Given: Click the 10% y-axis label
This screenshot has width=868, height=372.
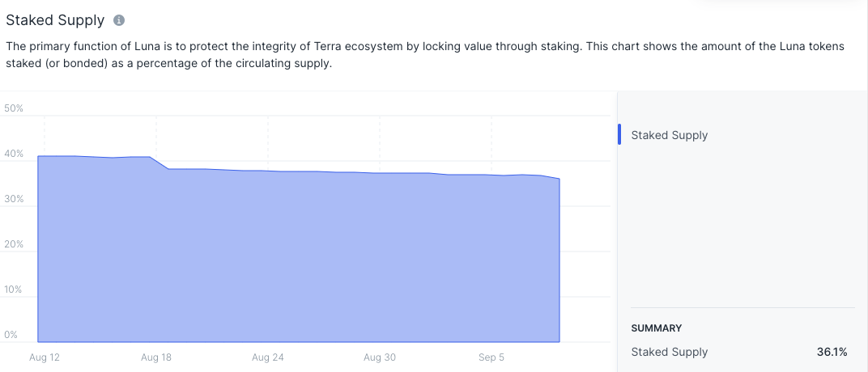Looking at the screenshot, I should 14,290.
